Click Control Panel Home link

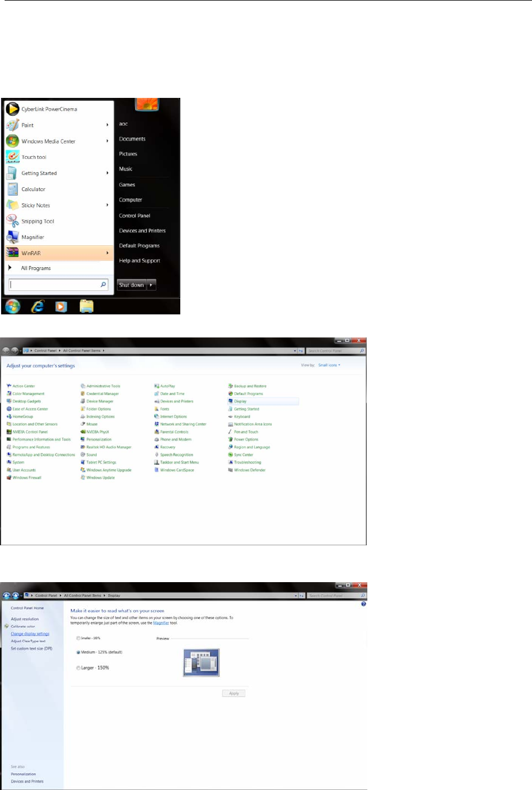click(x=27, y=608)
